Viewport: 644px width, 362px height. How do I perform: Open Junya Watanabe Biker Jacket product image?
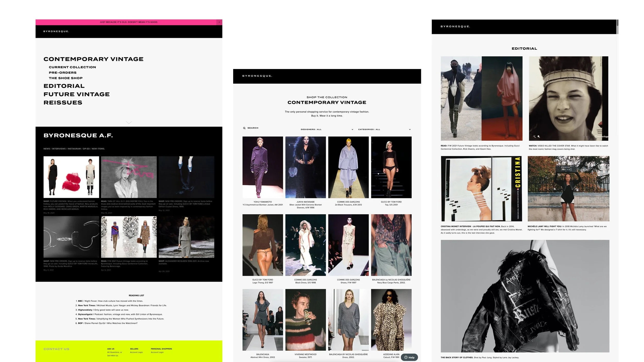click(306, 167)
